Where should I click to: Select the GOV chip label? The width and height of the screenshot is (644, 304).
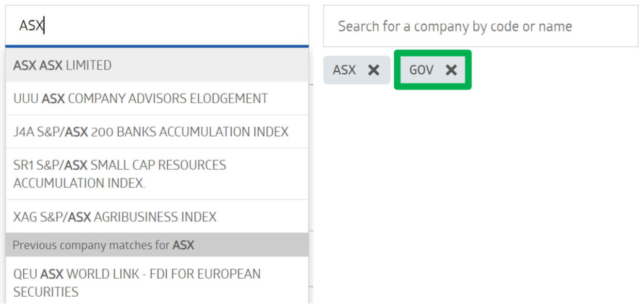421,70
